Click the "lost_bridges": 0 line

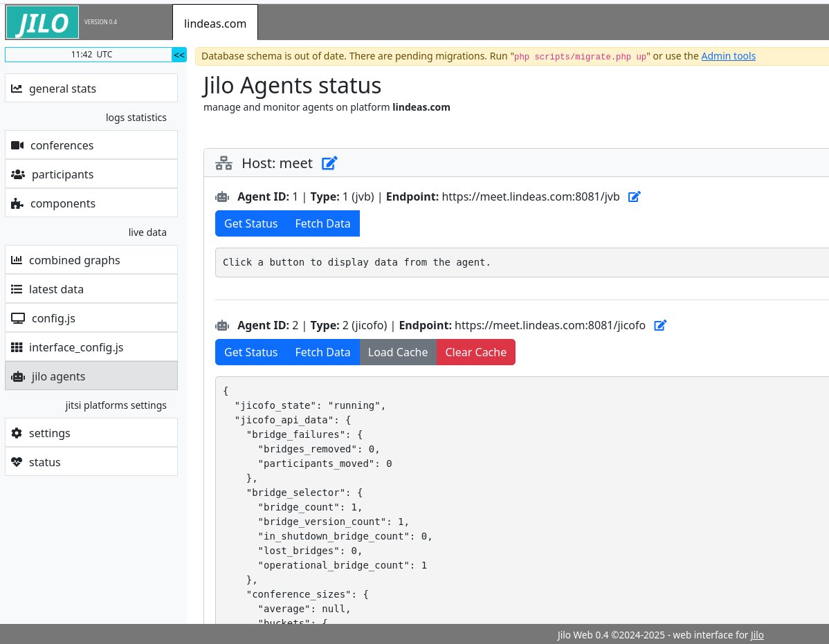[310, 551]
